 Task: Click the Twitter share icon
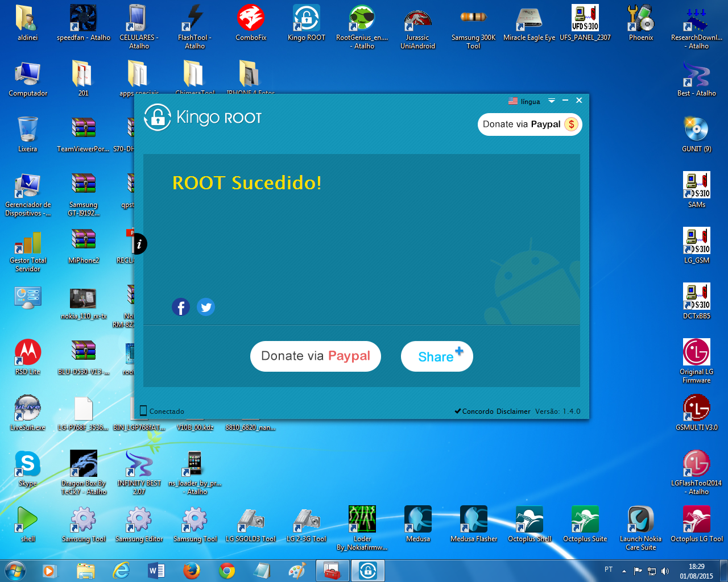pyautogui.click(x=206, y=307)
